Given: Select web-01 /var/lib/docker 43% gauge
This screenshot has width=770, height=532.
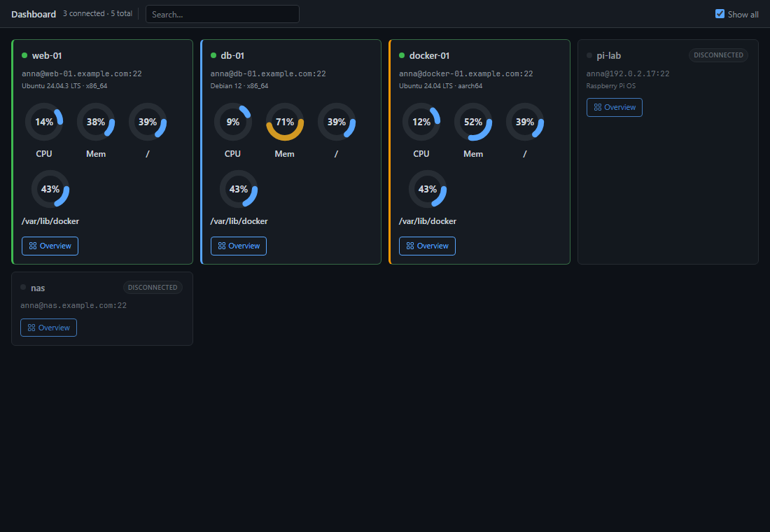Looking at the screenshot, I should tap(50, 189).
